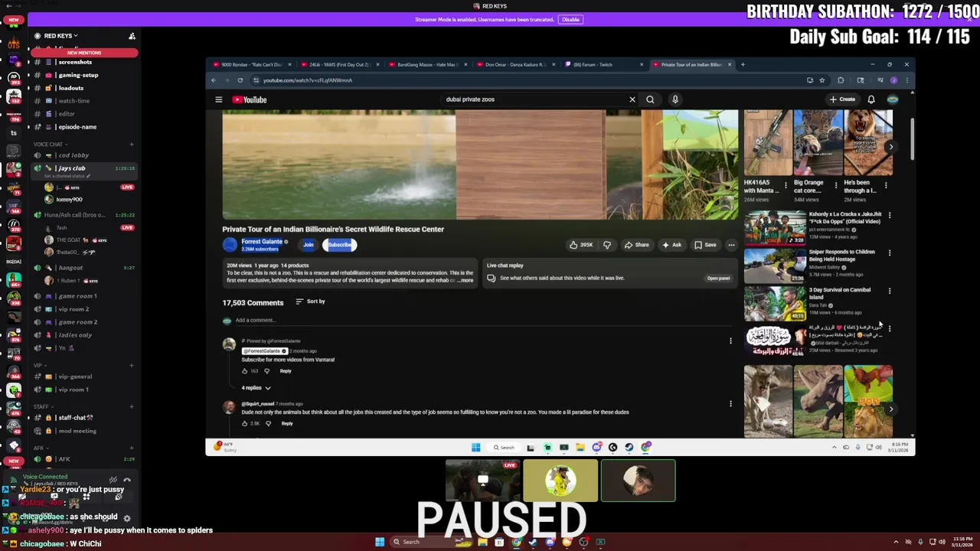The image size is (980, 551).
Task: Subscribe to Forrest Galante channel
Action: tap(339, 245)
